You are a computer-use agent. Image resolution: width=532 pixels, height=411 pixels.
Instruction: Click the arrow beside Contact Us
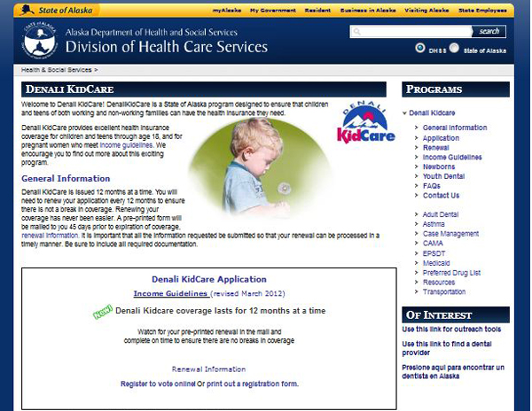417,195
